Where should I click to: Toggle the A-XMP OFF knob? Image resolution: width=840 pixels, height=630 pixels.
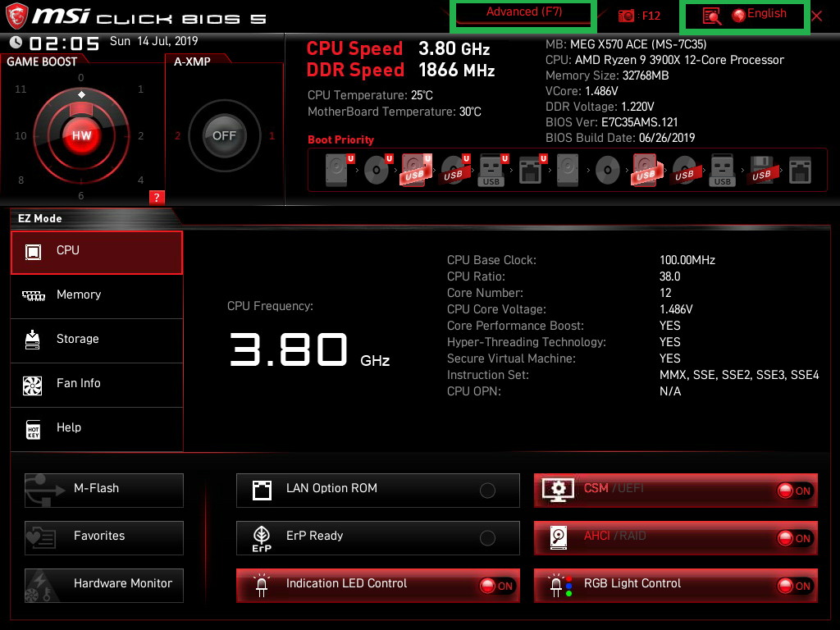point(224,135)
